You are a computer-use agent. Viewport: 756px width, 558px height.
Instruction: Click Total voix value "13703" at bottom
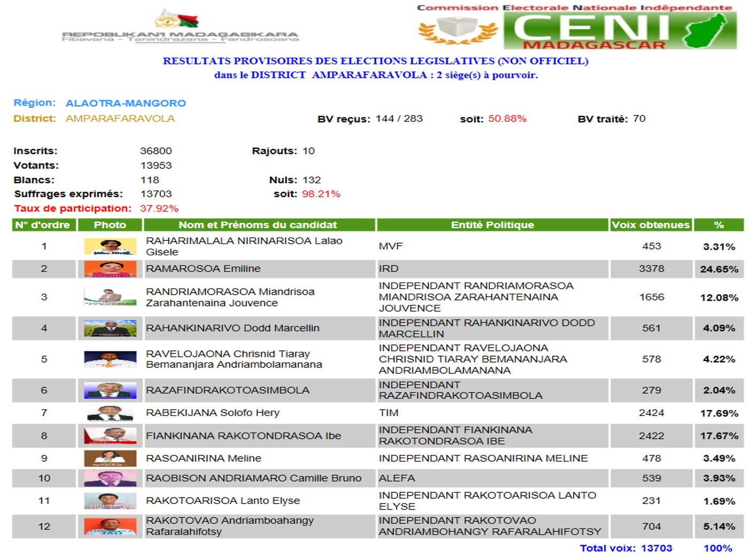tap(657, 548)
